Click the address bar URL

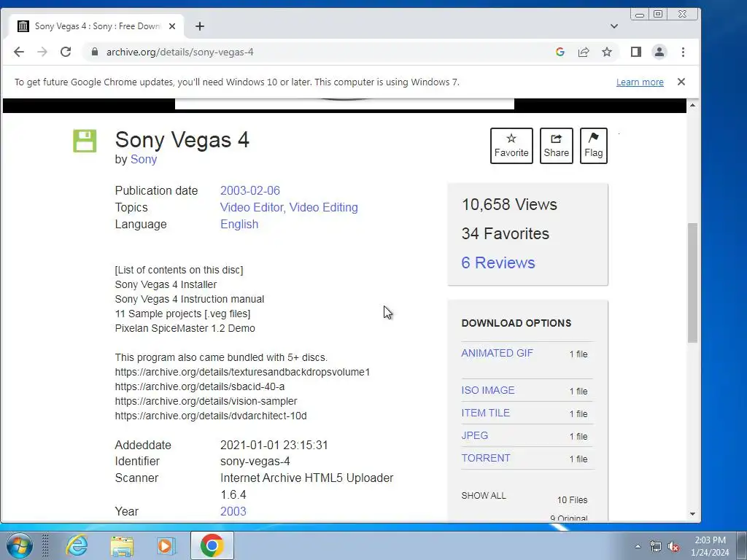[x=179, y=52]
